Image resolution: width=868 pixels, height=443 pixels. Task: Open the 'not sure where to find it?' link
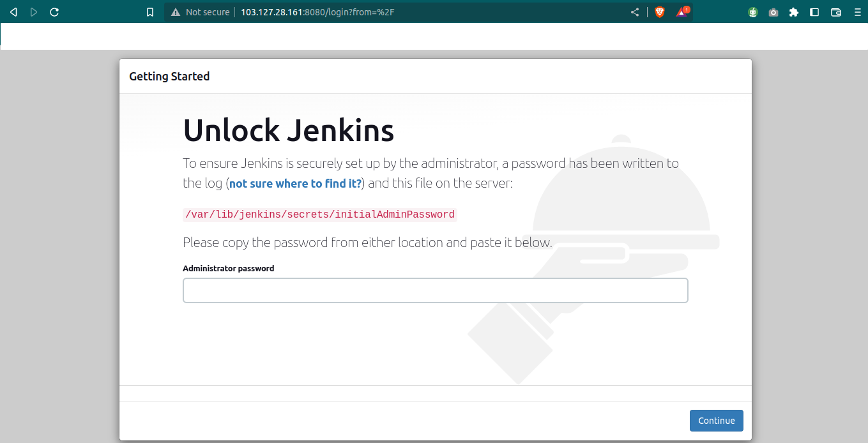click(x=295, y=184)
